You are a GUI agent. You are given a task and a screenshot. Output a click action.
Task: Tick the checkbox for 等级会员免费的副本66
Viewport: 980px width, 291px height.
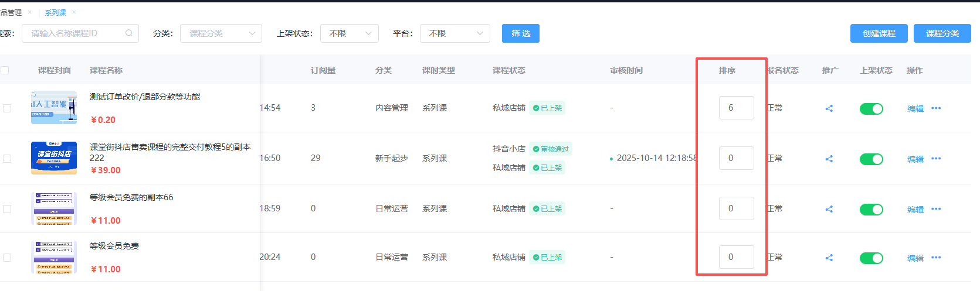coord(7,209)
